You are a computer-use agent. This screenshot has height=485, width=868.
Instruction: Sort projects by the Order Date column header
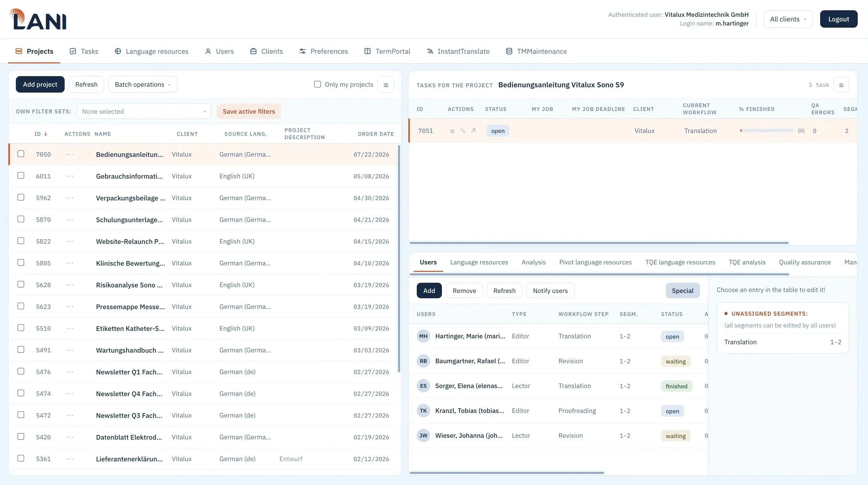pyautogui.click(x=376, y=134)
